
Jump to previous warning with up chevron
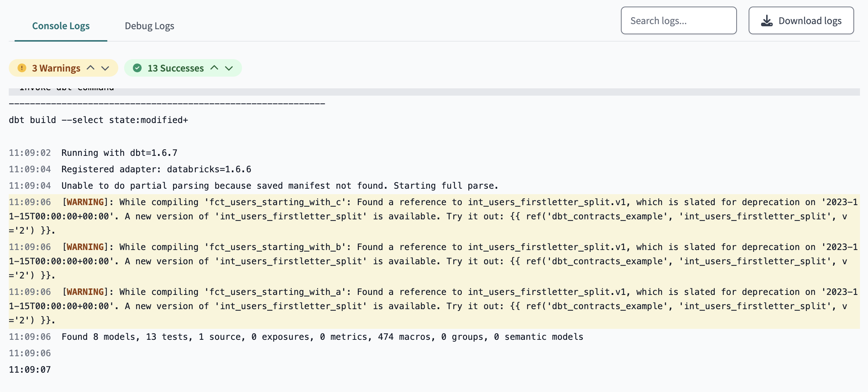tap(91, 68)
